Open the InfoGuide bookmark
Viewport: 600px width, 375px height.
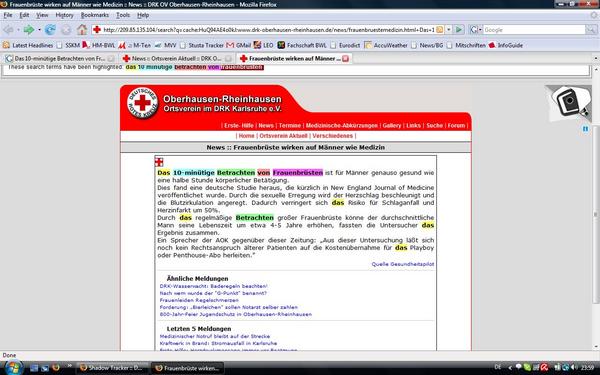click(x=505, y=45)
